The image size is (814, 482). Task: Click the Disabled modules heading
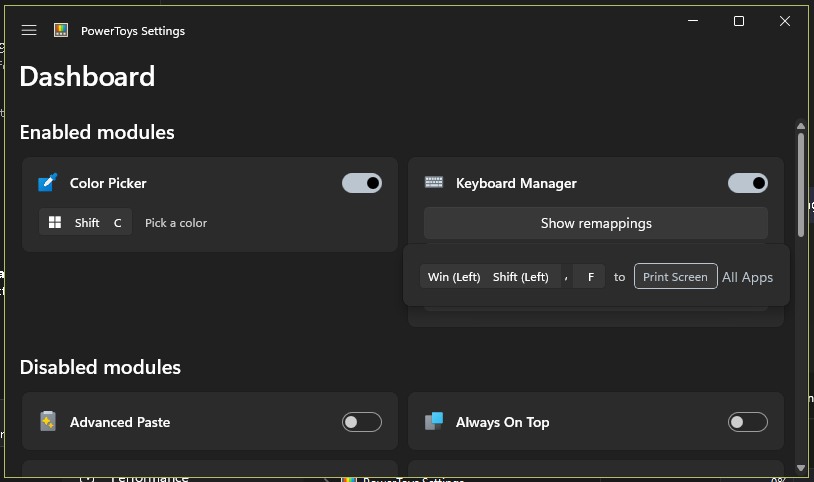[100, 367]
